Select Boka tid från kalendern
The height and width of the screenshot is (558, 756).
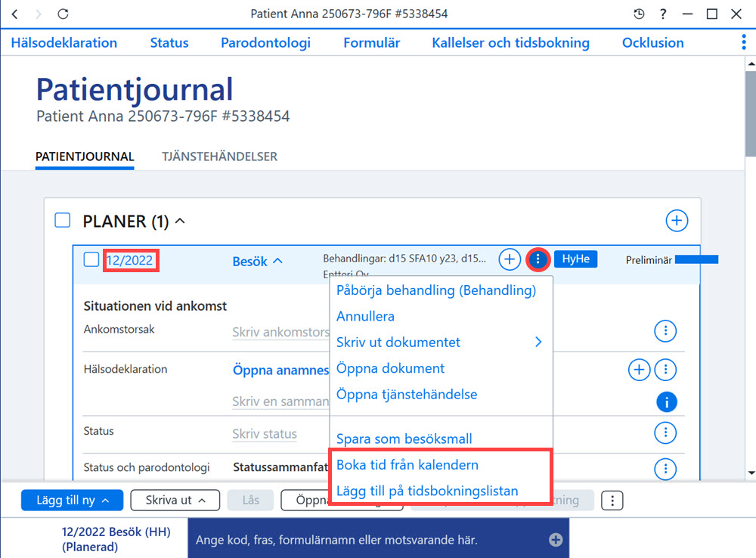407,465
